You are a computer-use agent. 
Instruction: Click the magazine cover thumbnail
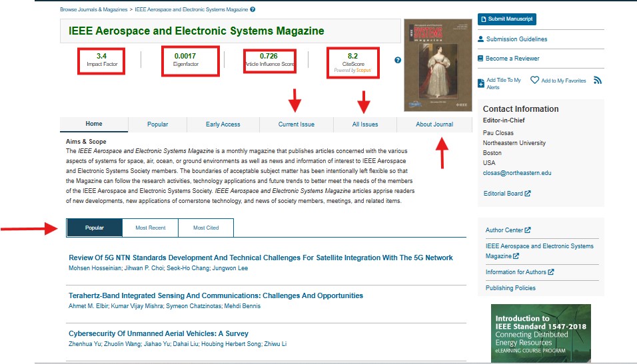(438, 65)
